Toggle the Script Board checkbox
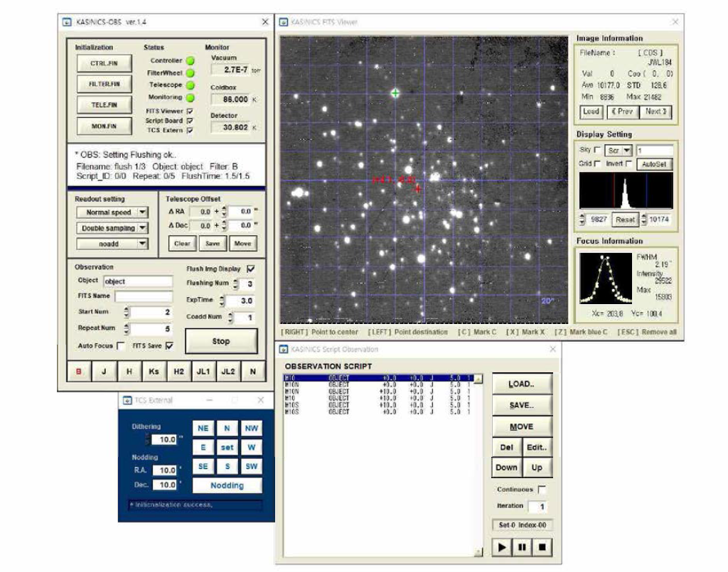This screenshot has height=572, width=728. tap(189, 121)
